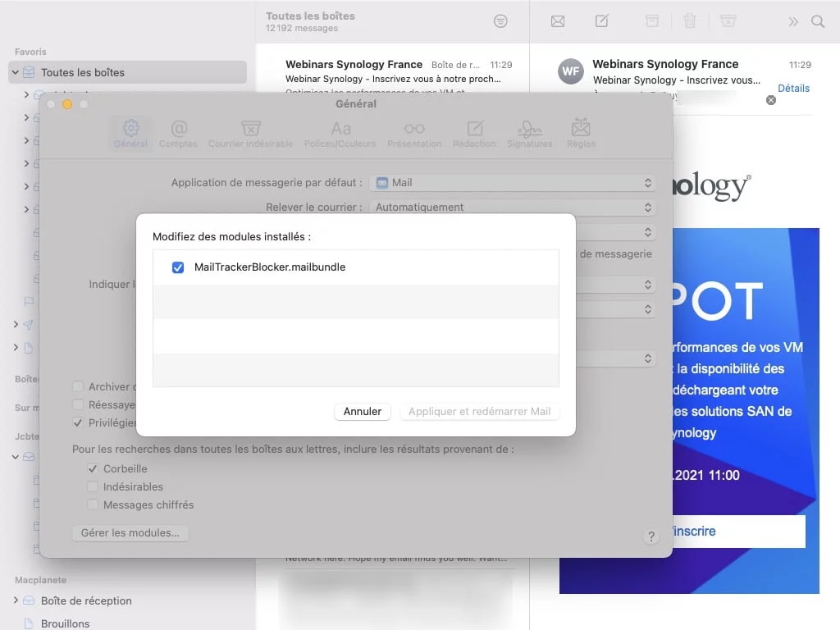The image size is (840, 630).
Task: Click the WF sender avatar
Action: click(571, 71)
